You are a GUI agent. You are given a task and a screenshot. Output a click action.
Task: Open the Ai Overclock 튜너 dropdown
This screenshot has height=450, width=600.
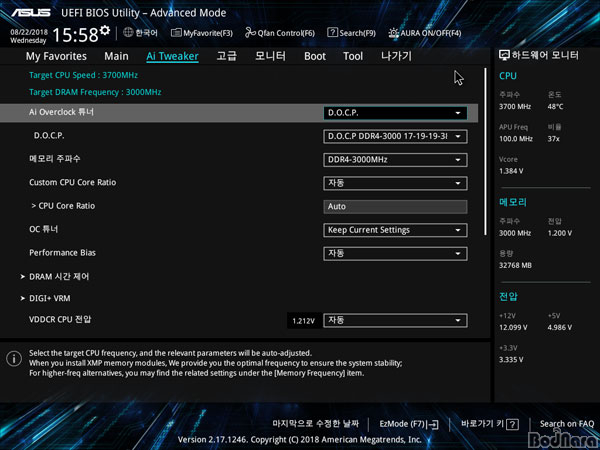(395, 113)
